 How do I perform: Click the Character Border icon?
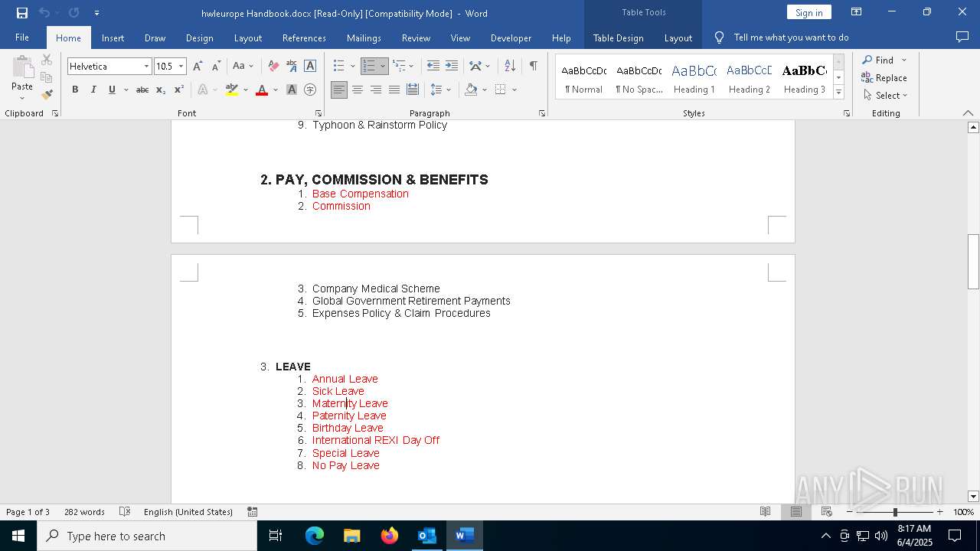click(x=310, y=67)
